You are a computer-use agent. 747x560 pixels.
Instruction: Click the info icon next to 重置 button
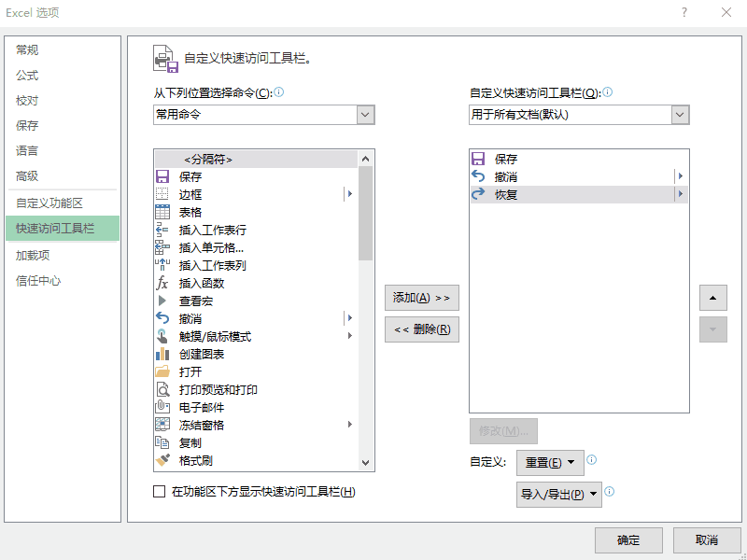(592, 460)
